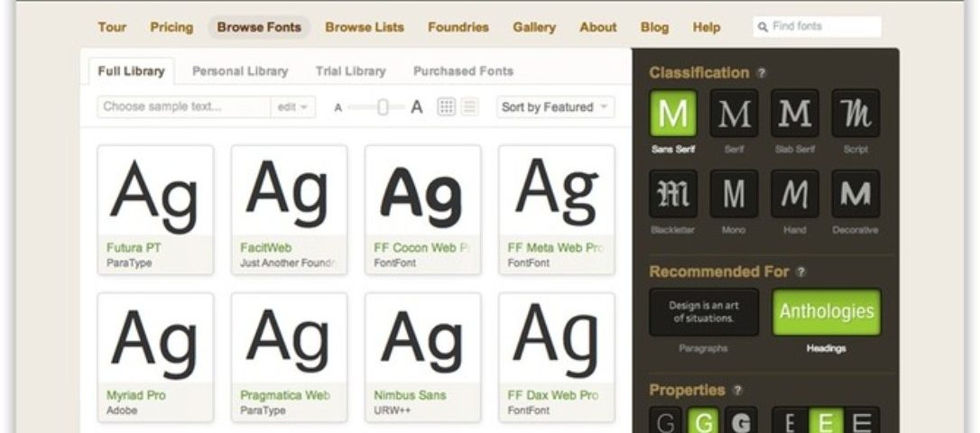Visit the Blog
The image size is (980, 433).
654,27
